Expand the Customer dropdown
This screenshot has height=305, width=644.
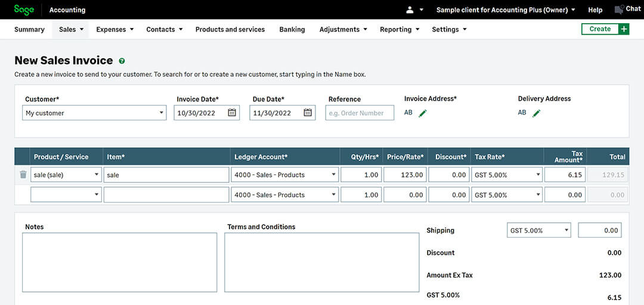(x=162, y=113)
